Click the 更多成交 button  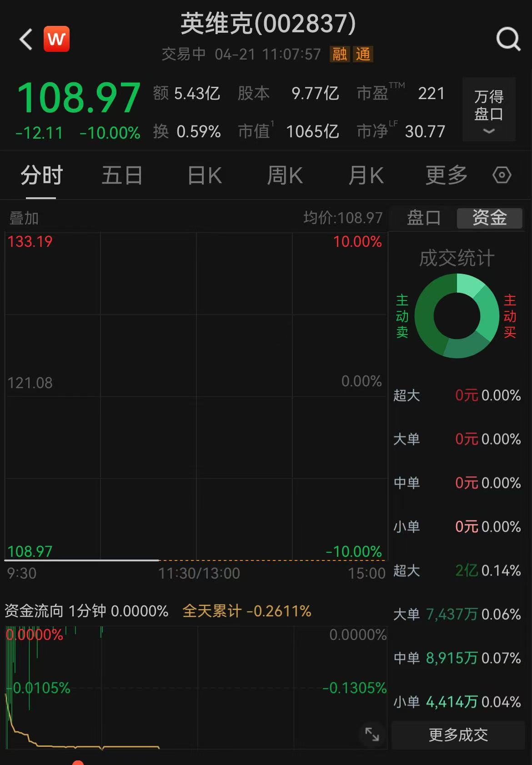tap(458, 735)
